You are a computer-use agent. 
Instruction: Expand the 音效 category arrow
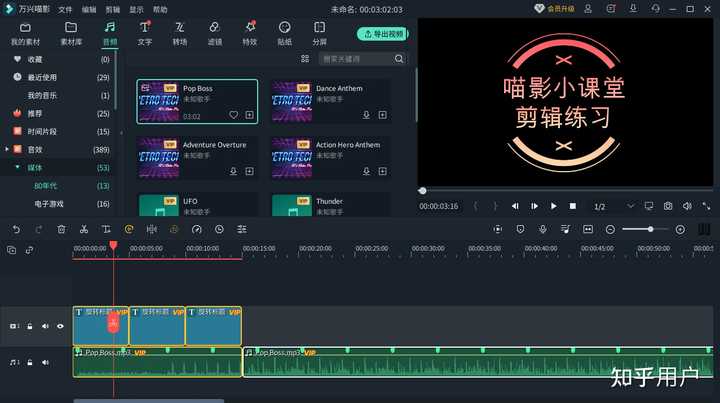coord(6,149)
